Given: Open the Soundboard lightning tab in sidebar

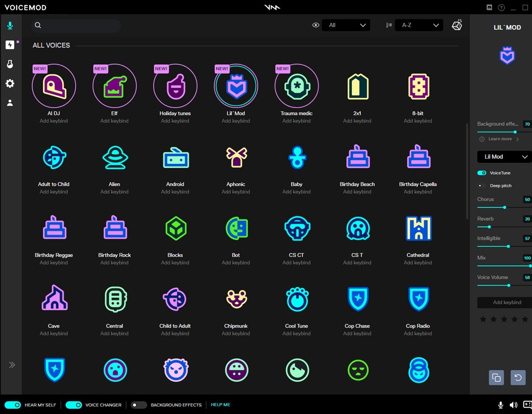Looking at the screenshot, I should coord(10,45).
